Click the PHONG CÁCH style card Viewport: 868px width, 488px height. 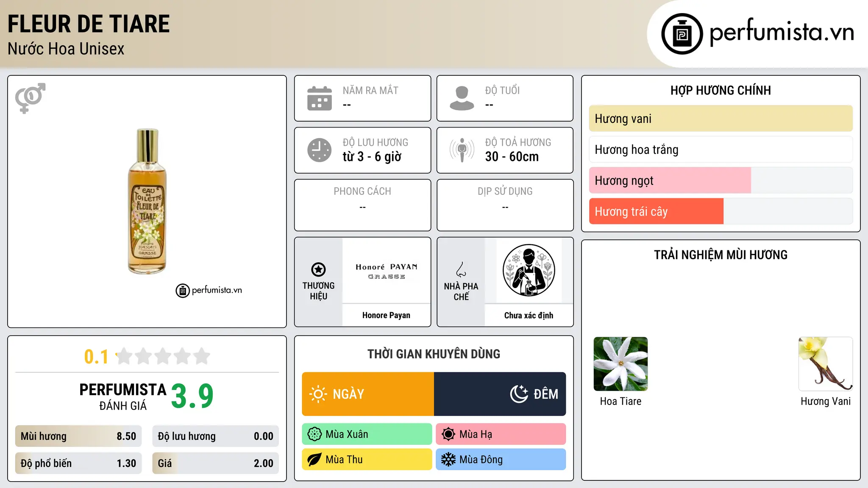[363, 205]
